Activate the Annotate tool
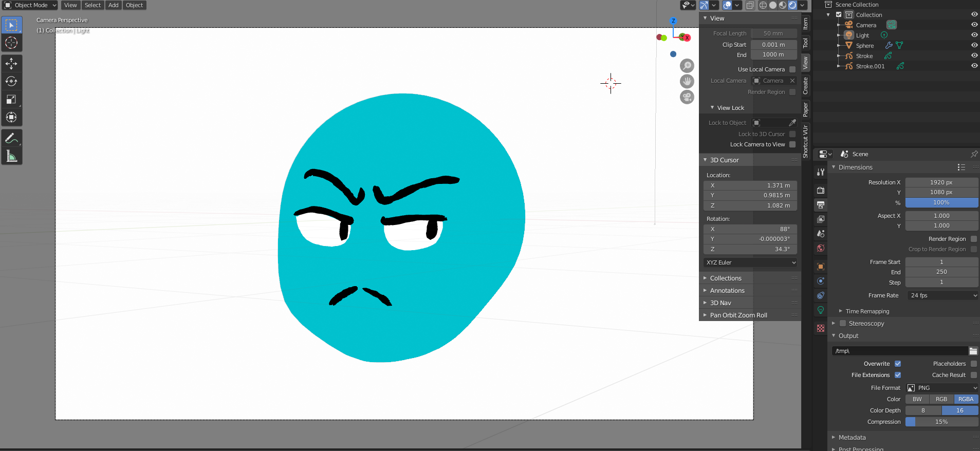Viewport: 980px width, 451px height. (x=11, y=138)
